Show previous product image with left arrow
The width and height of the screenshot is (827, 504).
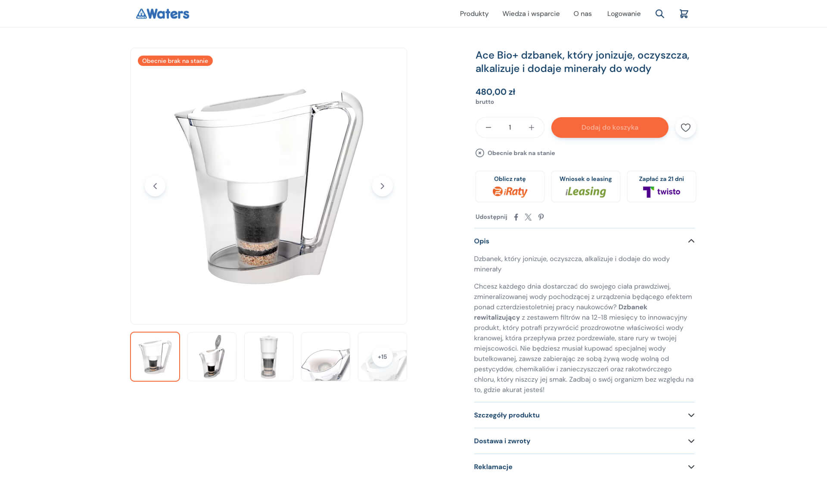(x=155, y=186)
